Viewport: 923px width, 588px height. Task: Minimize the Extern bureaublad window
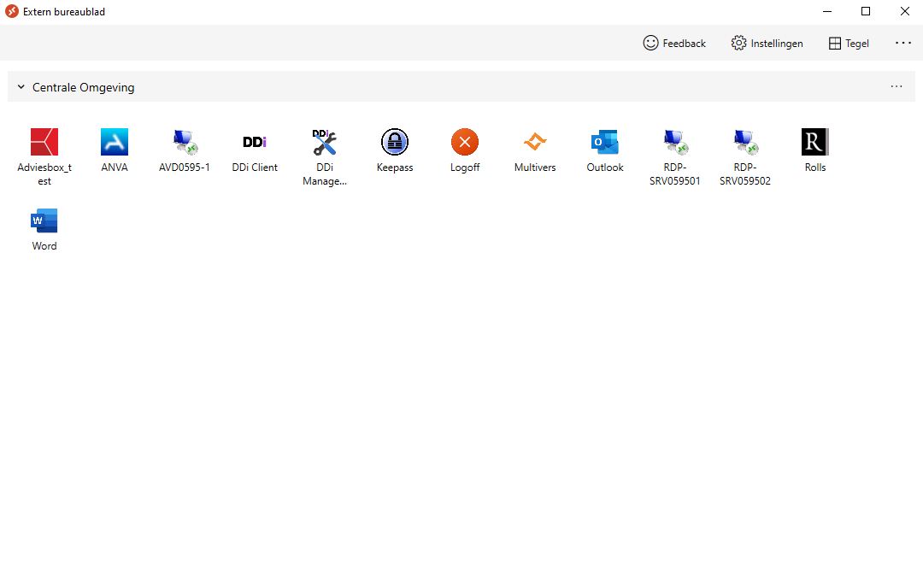click(827, 12)
